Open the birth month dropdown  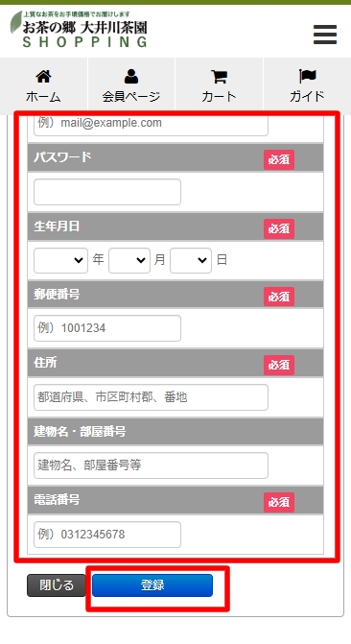click(129, 260)
